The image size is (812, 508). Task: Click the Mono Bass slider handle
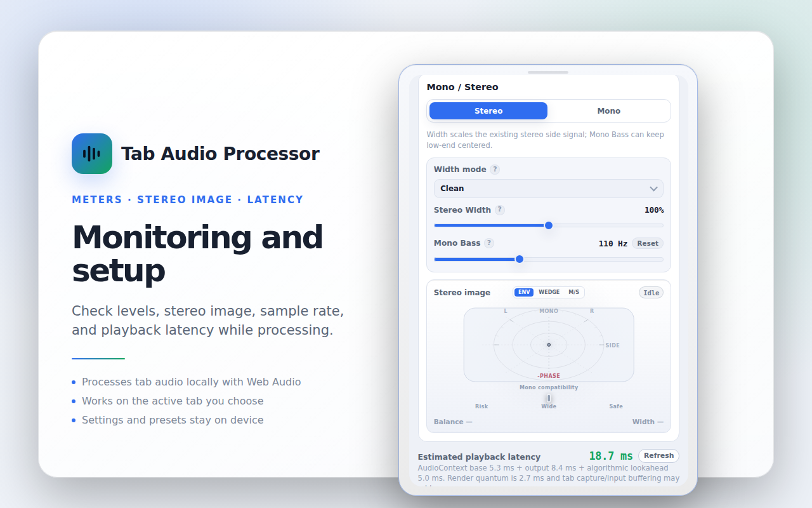520,259
